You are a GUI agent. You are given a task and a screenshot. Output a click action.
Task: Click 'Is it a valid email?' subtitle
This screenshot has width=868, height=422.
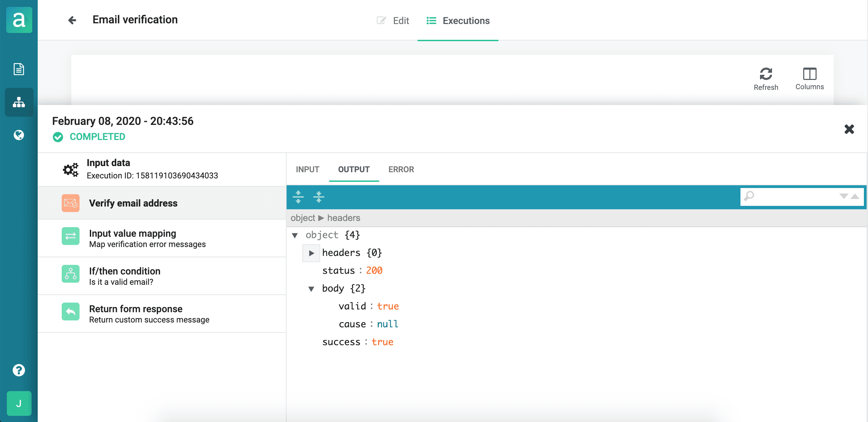(x=121, y=282)
